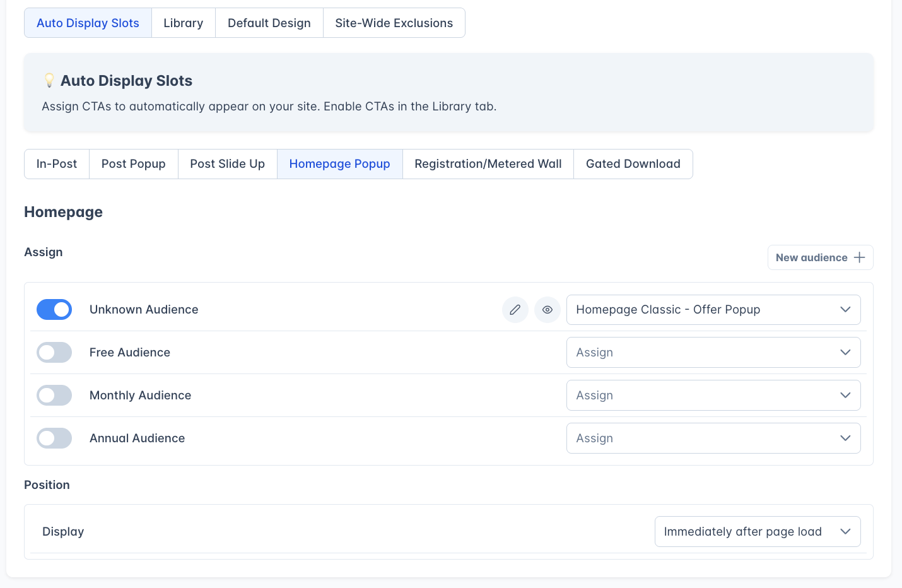The height and width of the screenshot is (588, 902).
Task: Click the Auto Display Slots info heading
Action: (126, 81)
